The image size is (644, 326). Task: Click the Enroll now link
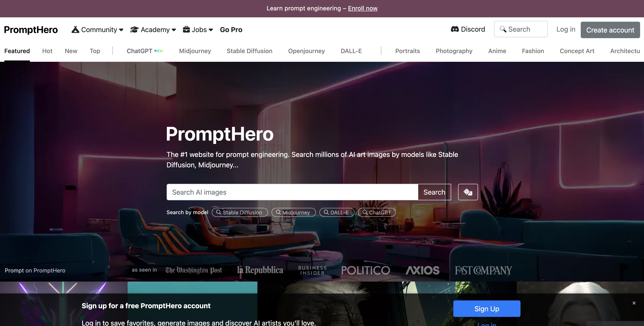click(x=363, y=8)
